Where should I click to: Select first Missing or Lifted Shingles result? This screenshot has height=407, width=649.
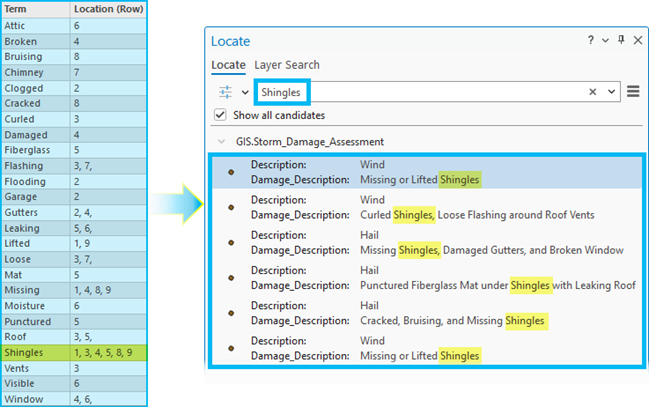coord(428,172)
